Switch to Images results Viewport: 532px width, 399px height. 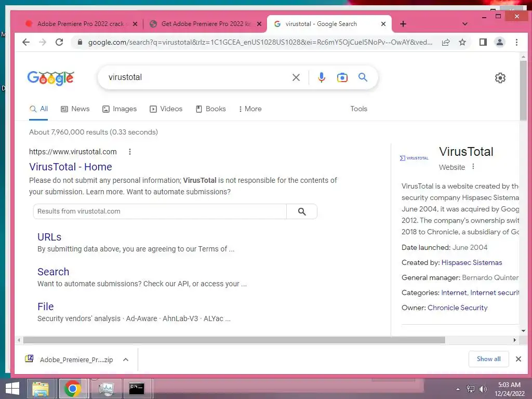[x=120, y=109]
